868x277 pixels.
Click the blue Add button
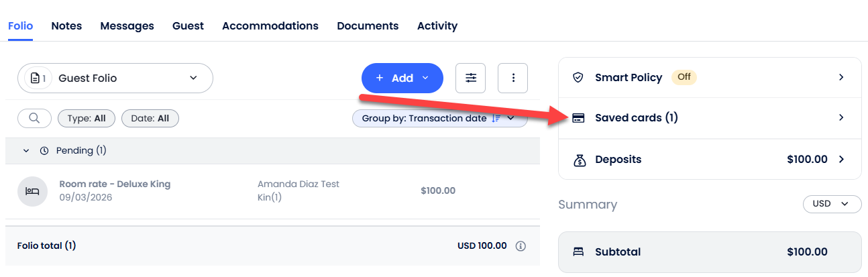402,78
